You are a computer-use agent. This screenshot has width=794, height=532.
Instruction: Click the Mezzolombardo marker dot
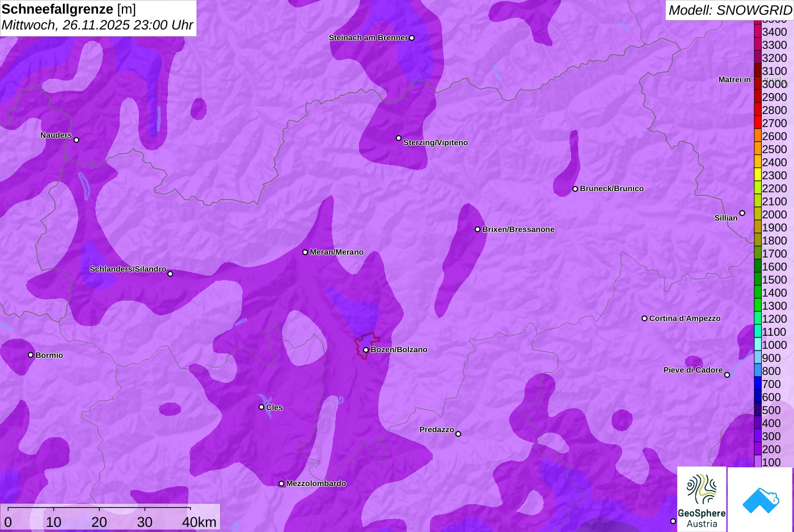281,484
